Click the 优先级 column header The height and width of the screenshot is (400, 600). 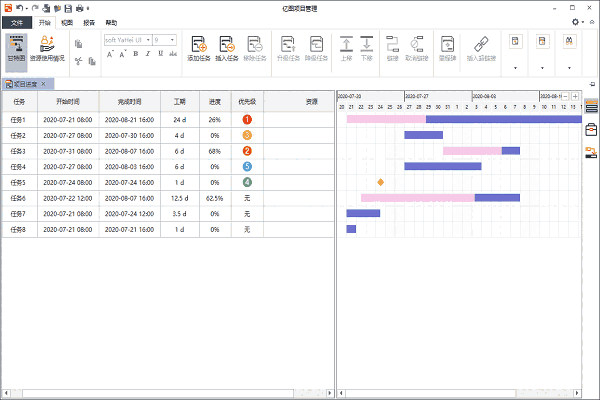point(247,101)
